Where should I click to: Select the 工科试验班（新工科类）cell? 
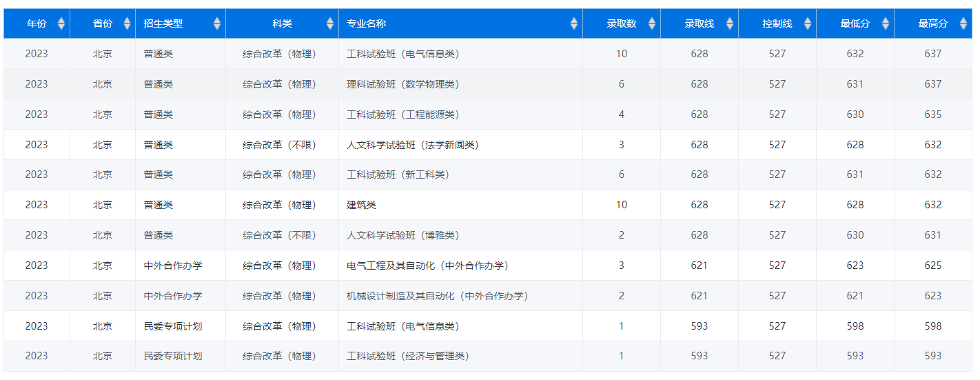coord(398,175)
